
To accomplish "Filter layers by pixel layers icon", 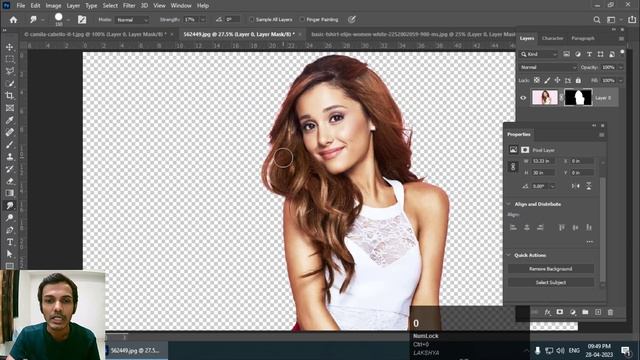I will 567,54.
